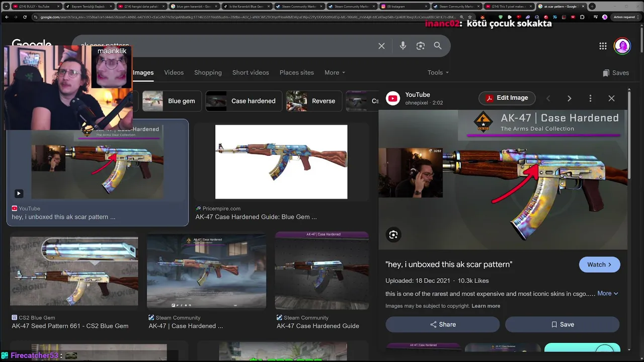Click the Watch button
The height and width of the screenshot is (362, 644).
(x=600, y=264)
